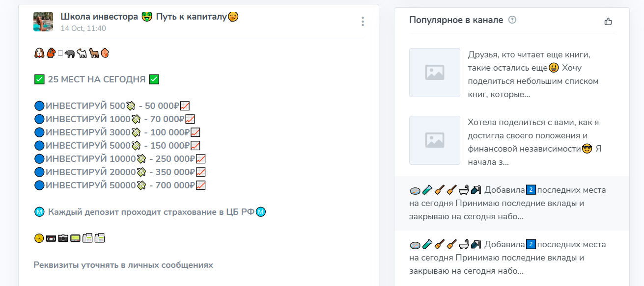Click the text Реквизиты уточнять в личных сообщениях
The image size is (644, 286).
coord(123,265)
